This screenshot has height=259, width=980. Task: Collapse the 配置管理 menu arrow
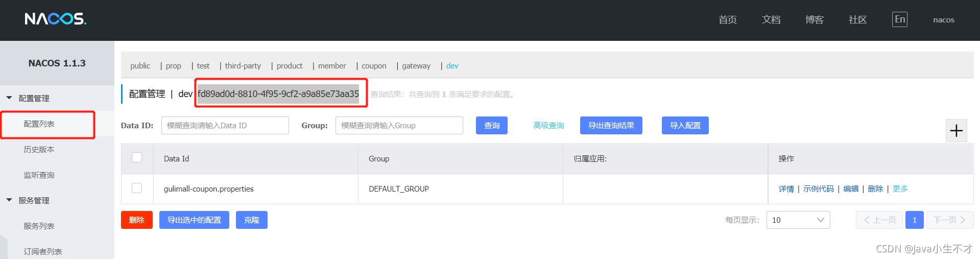(9, 98)
